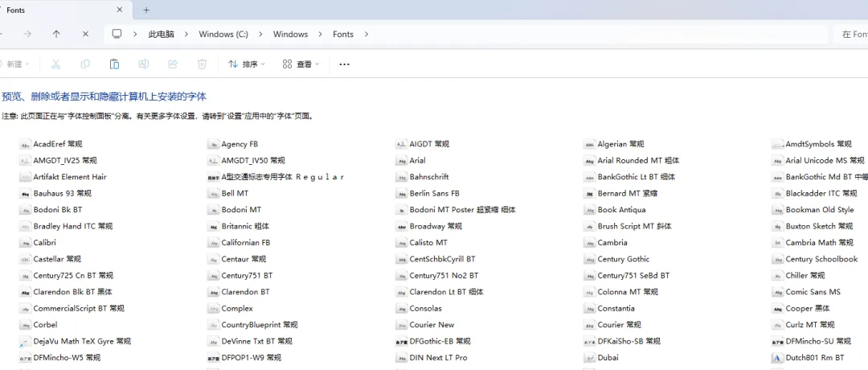Click the Paste clipboard icon
This screenshot has height=370, width=868.
(114, 64)
